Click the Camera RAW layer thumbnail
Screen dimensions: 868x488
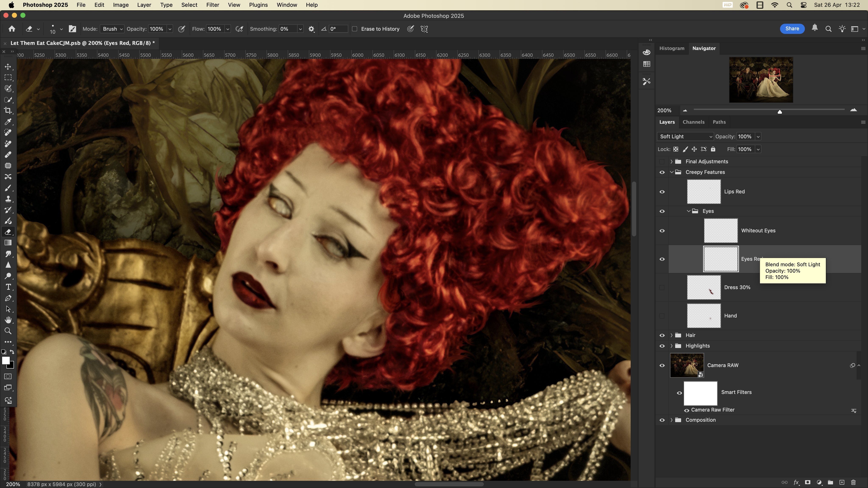[x=687, y=365]
